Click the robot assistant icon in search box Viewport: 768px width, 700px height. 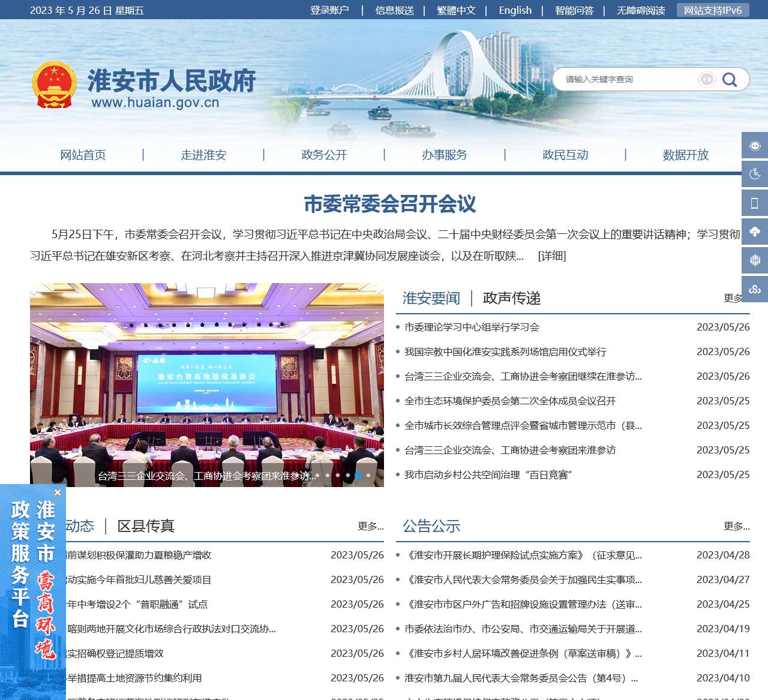coord(707,79)
